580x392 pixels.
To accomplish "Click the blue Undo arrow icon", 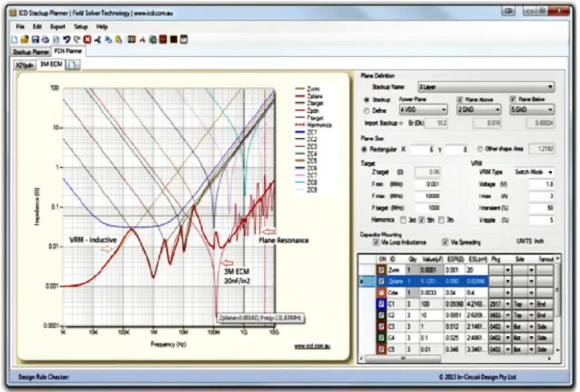I will click(x=67, y=40).
